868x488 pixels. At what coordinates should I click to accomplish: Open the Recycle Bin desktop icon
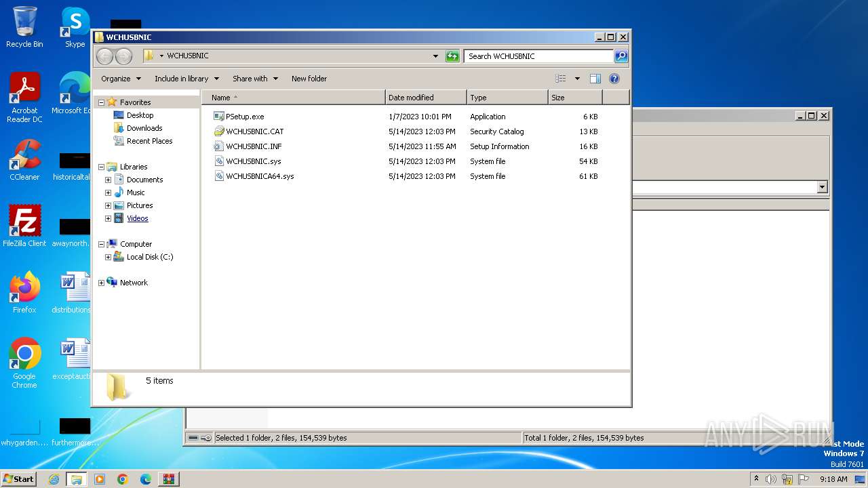click(24, 27)
